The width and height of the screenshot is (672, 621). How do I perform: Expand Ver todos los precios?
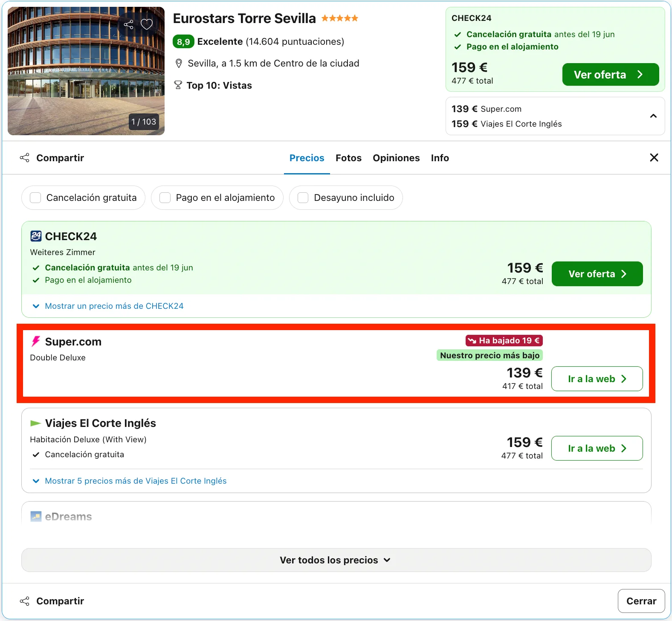click(336, 560)
